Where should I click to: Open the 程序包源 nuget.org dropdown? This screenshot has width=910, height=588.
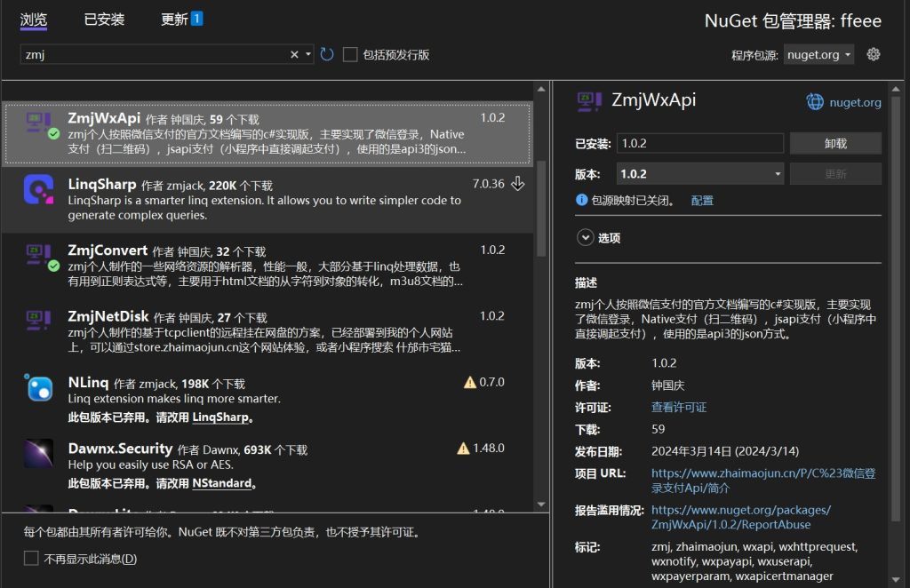(817, 54)
